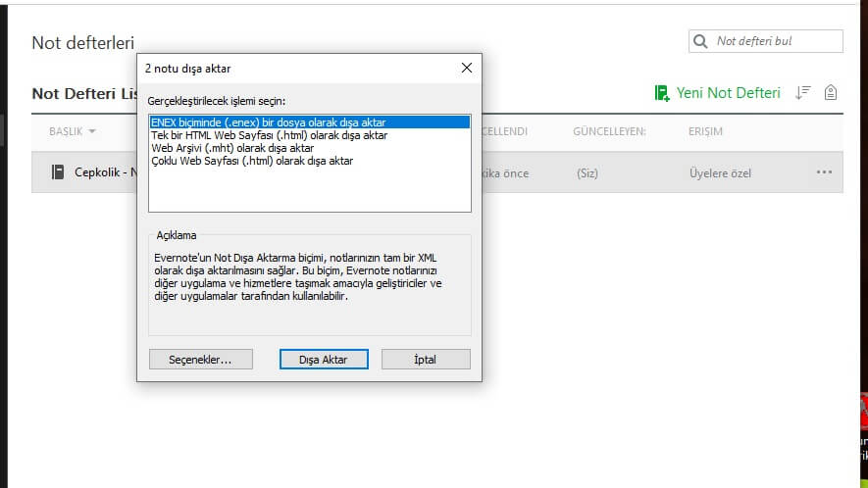
Task: Cancel the dialog with İptal
Action: 426,359
